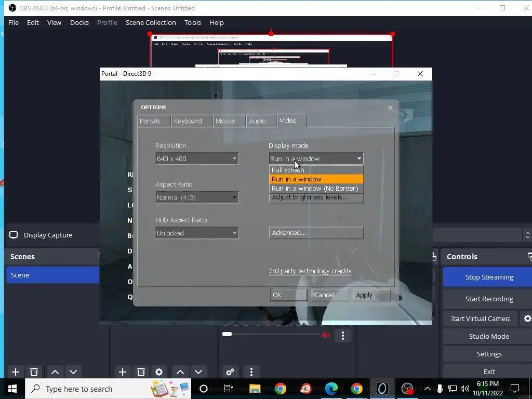Collapse Display mode dropdown arrow
Screen dimensions: 532x399
pos(359,159)
